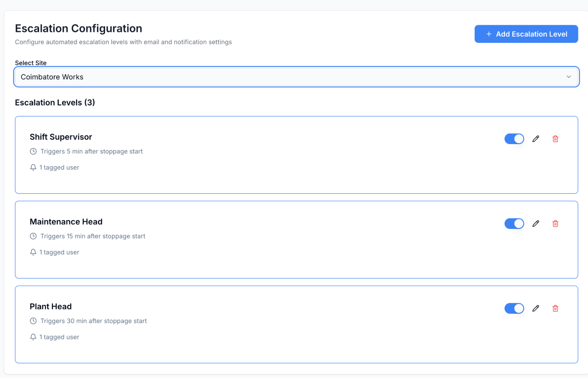Click the bell icon under Maintenance Head

33,252
